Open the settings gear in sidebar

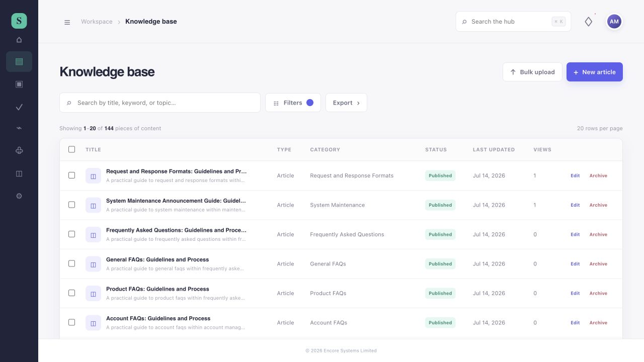point(19,196)
